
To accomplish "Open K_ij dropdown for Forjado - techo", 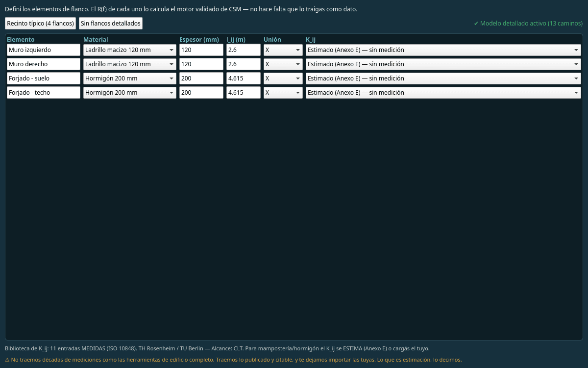I will 443,92.
